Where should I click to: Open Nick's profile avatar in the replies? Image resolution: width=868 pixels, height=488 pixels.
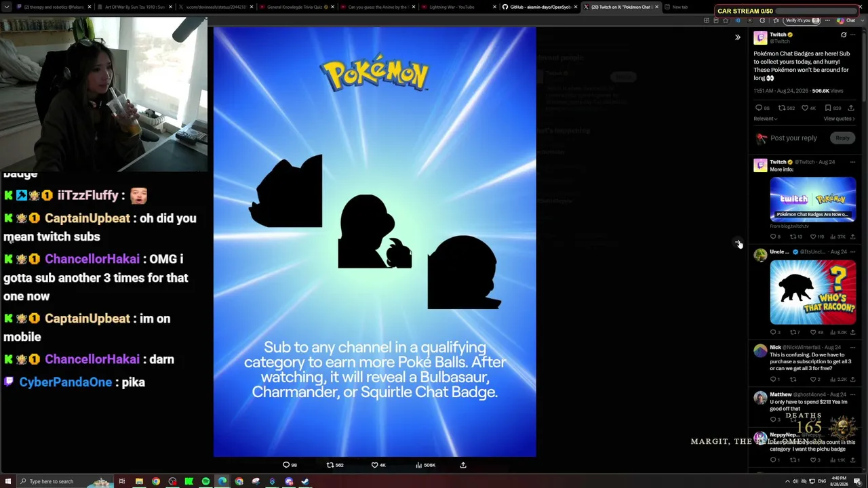point(760,350)
